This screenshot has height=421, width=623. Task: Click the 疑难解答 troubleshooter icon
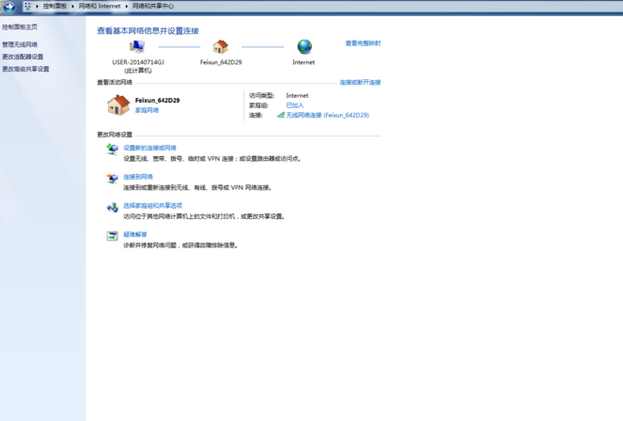click(112, 236)
